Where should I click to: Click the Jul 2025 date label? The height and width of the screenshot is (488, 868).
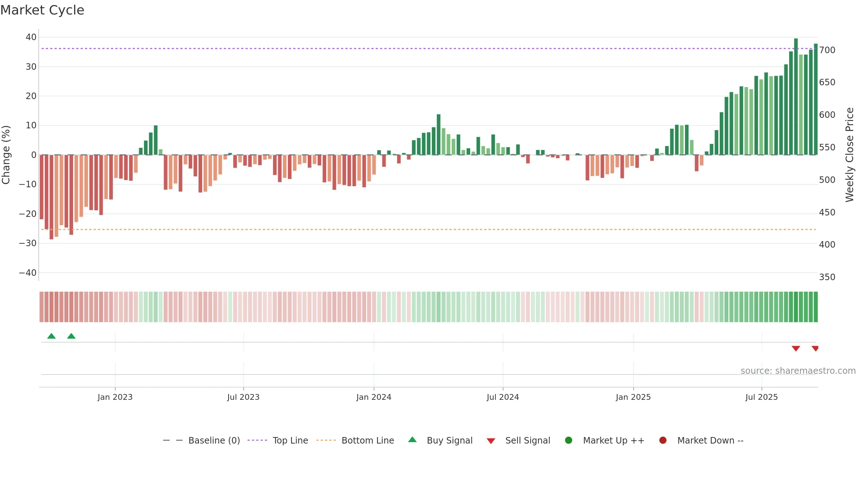click(762, 397)
